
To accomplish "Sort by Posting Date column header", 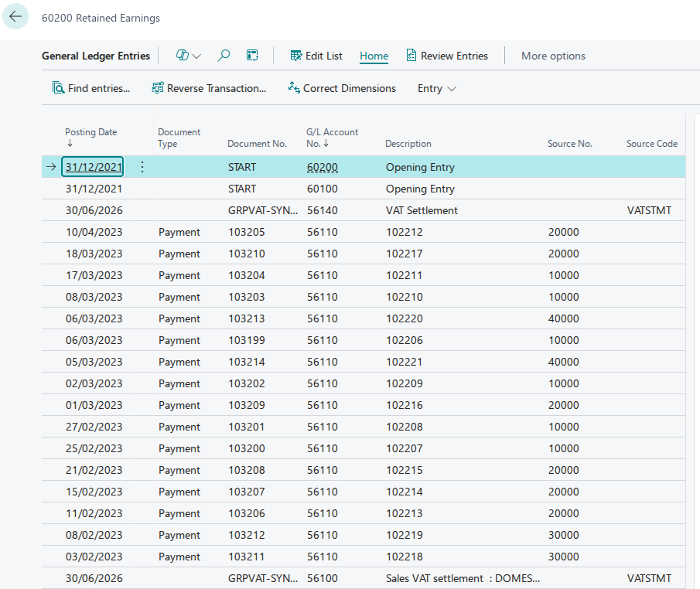I will point(90,132).
